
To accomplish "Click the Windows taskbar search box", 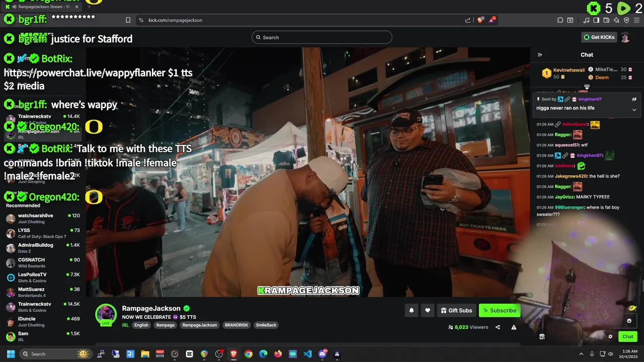I will (55, 354).
